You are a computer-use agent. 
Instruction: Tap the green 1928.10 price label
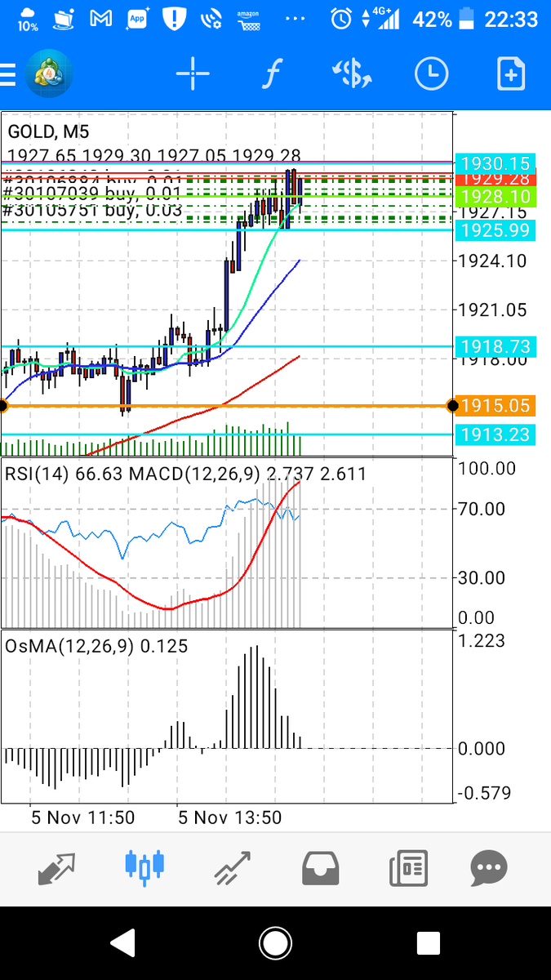point(496,196)
